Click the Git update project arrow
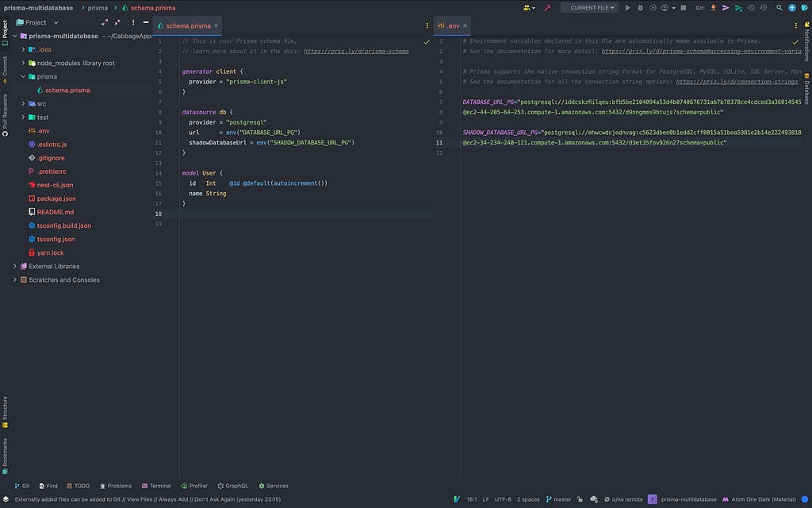 (x=713, y=8)
